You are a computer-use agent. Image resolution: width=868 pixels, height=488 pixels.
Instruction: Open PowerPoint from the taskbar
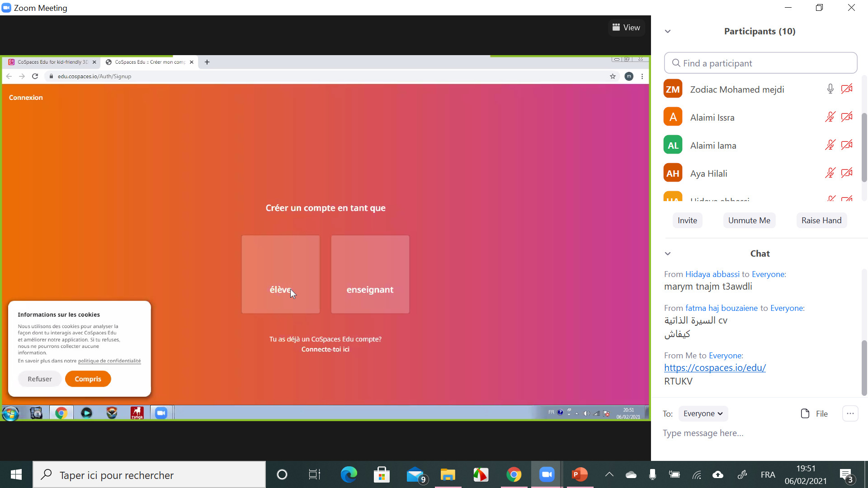click(580, 474)
